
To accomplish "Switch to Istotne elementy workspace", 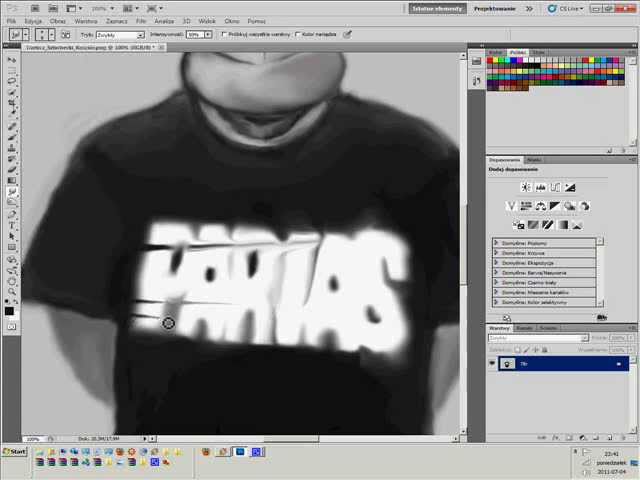I will pos(437,9).
